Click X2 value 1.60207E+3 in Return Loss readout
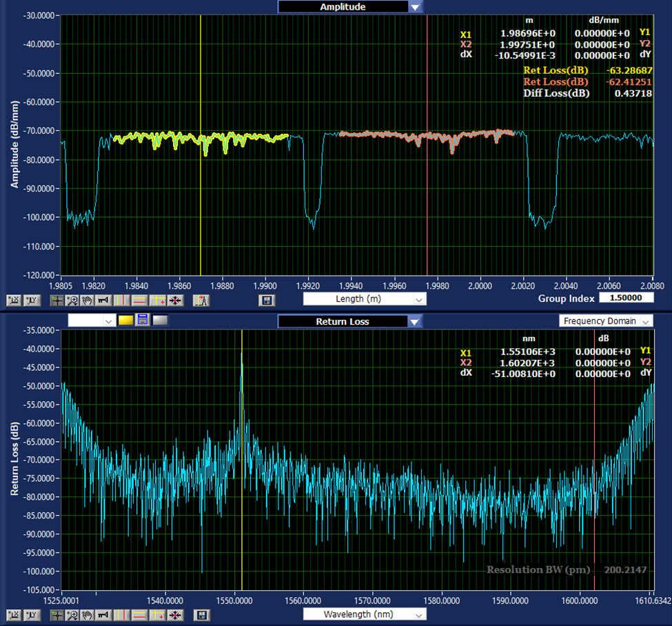 527,363
